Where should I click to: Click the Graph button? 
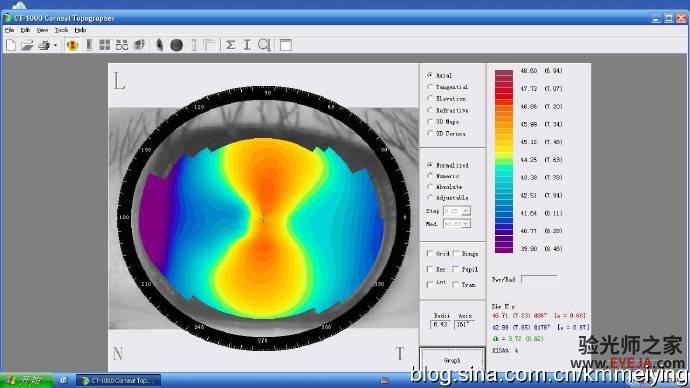click(x=452, y=360)
